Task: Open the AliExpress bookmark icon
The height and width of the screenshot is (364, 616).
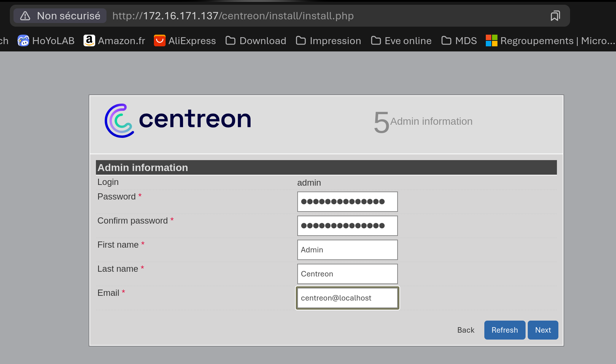Action: coord(160,40)
